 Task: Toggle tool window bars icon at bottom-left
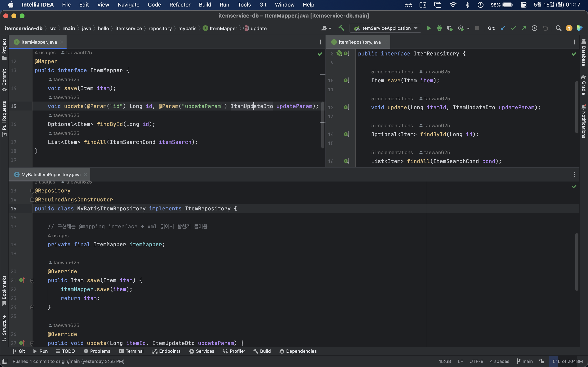(x=5, y=361)
